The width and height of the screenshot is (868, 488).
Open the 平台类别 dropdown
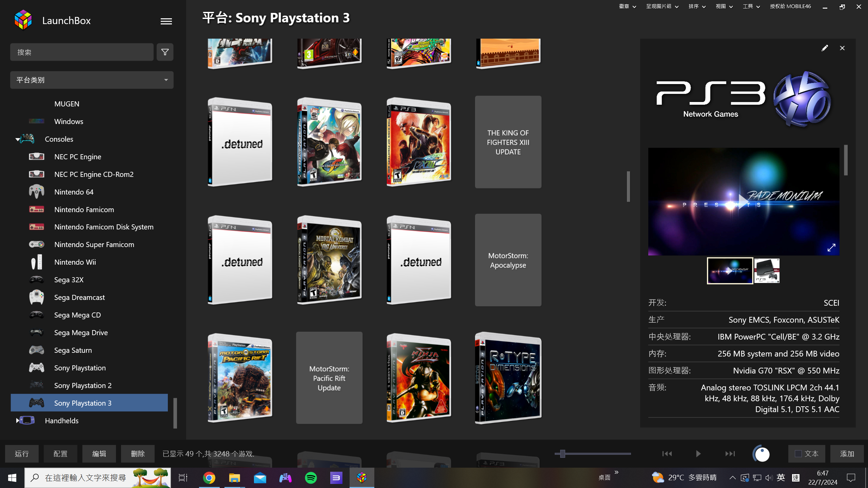click(92, 80)
